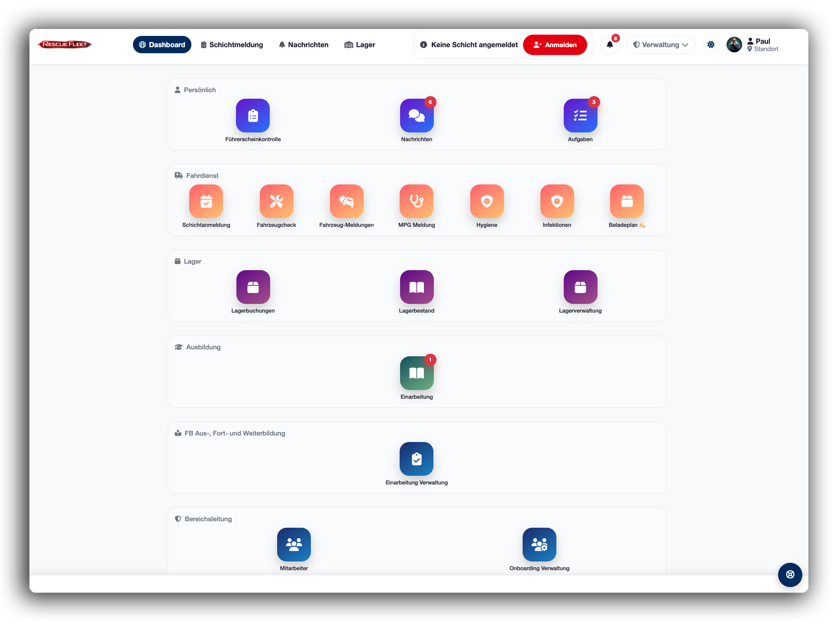Open the Aufgaben task list tile
840x626 pixels.
point(580,116)
